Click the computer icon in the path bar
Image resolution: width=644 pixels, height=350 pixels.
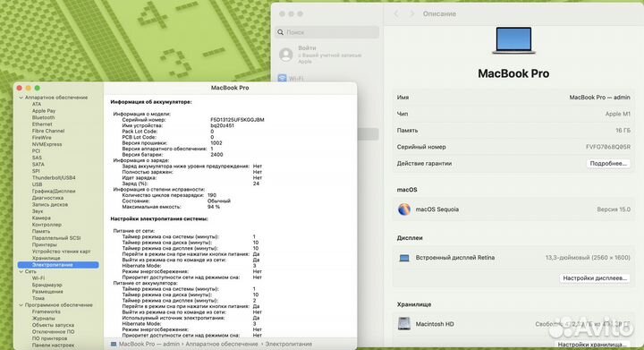[114, 344]
